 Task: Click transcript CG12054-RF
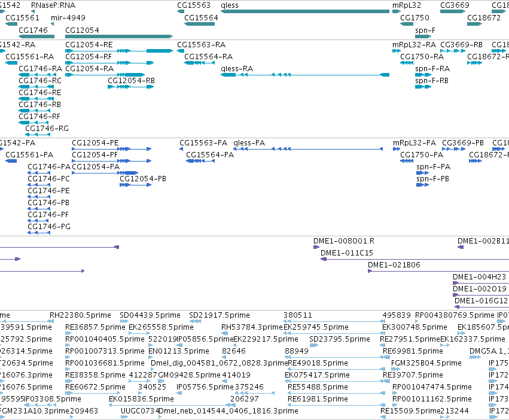(x=109, y=63)
